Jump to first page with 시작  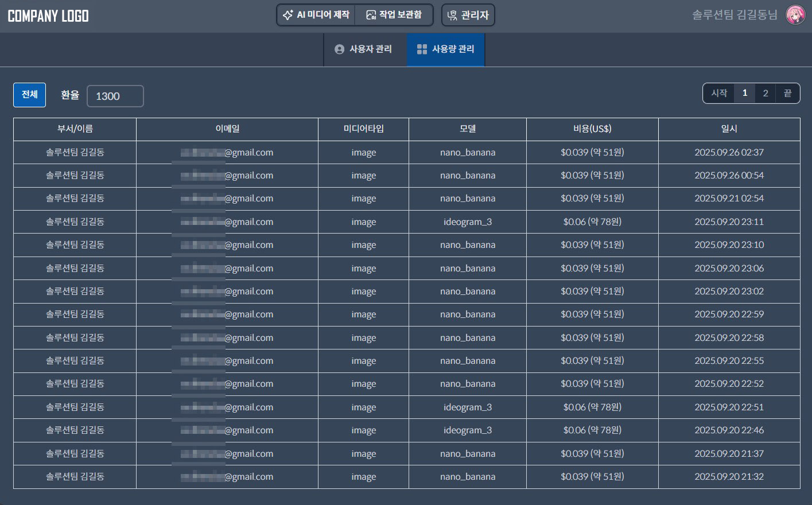click(719, 93)
